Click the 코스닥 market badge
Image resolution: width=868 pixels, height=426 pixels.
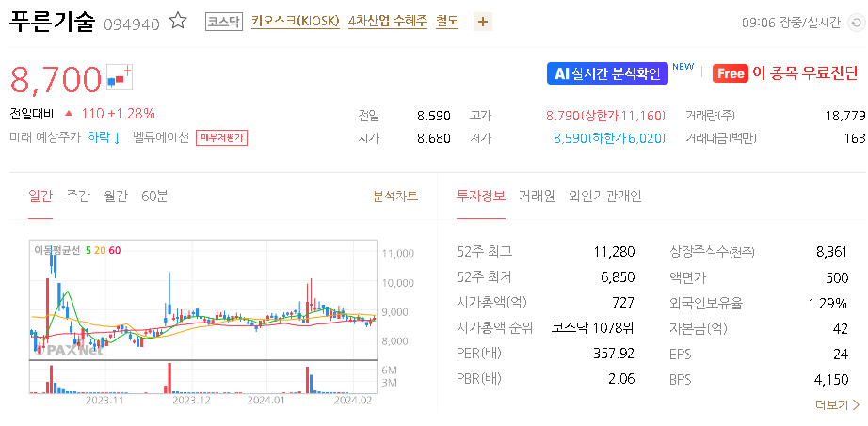pos(224,23)
